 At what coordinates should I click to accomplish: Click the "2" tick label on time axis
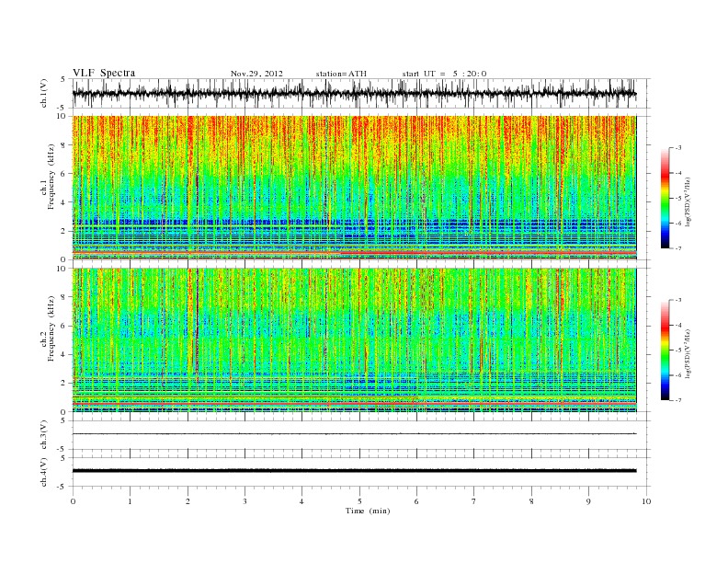(x=188, y=501)
